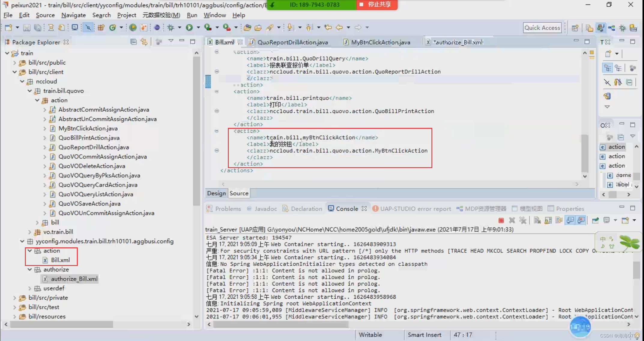Click the New wizard toolbar icon

[x=8, y=27]
